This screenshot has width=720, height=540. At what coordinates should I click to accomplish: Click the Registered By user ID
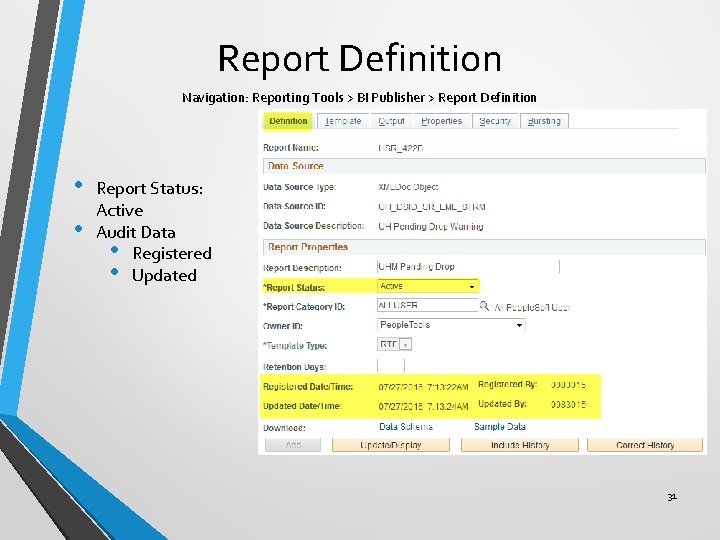pos(568,385)
